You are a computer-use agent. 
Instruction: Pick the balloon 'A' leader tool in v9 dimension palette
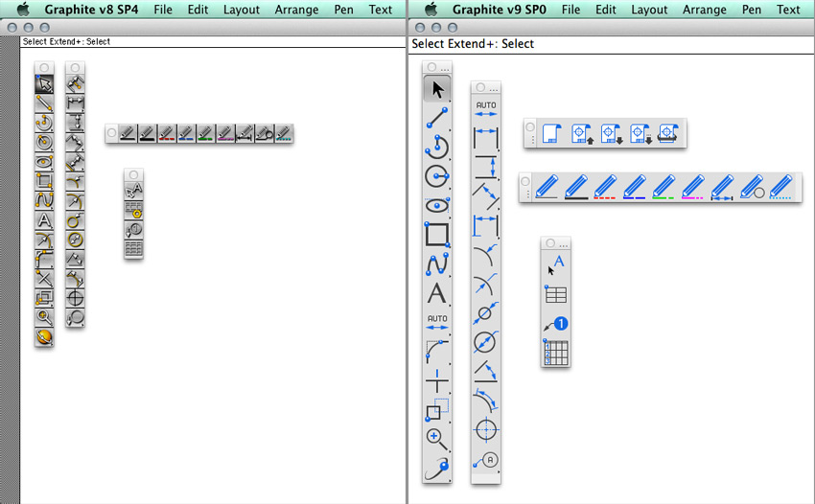point(486,460)
